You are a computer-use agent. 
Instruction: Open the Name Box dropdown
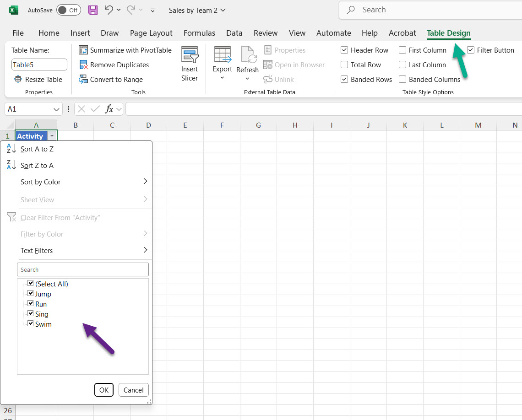coord(57,109)
